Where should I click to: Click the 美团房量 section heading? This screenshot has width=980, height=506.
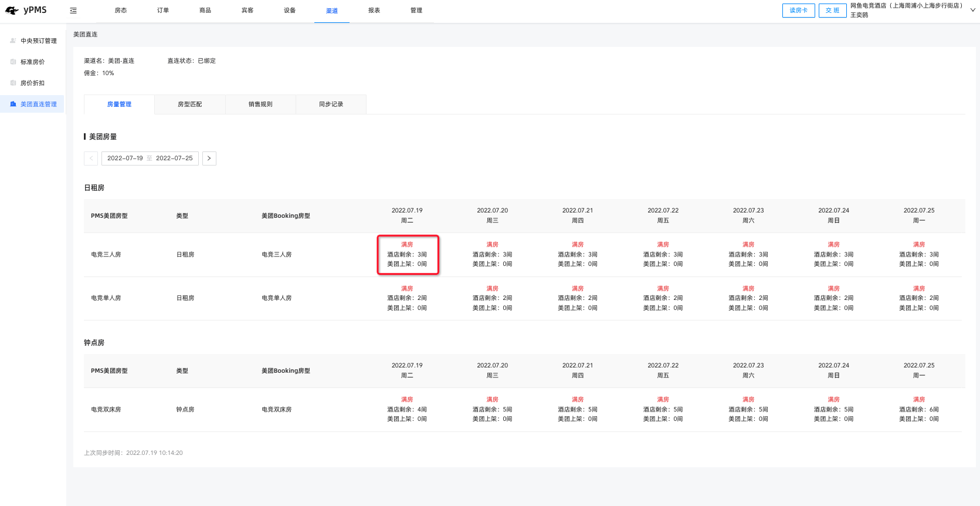pos(103,137)
